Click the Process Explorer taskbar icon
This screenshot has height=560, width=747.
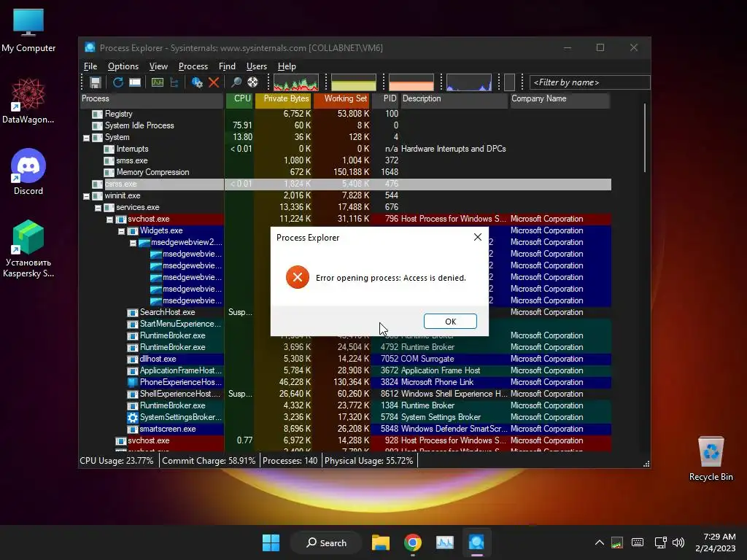click(476, 542)
